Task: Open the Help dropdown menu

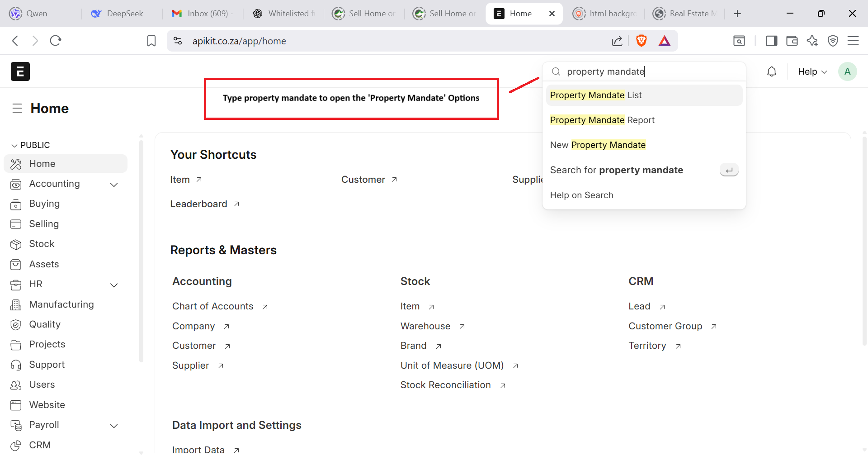Action: (812, 71)
